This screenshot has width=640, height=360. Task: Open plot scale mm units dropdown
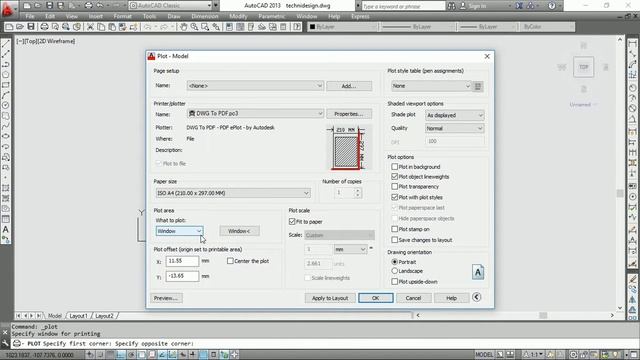click(x=350, y=249)
